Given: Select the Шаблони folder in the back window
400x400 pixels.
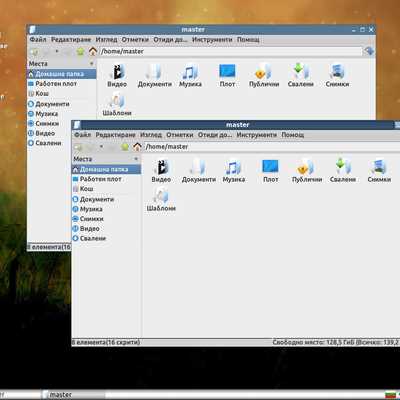Looking at the screenshot, I should (x=117, y=105).
